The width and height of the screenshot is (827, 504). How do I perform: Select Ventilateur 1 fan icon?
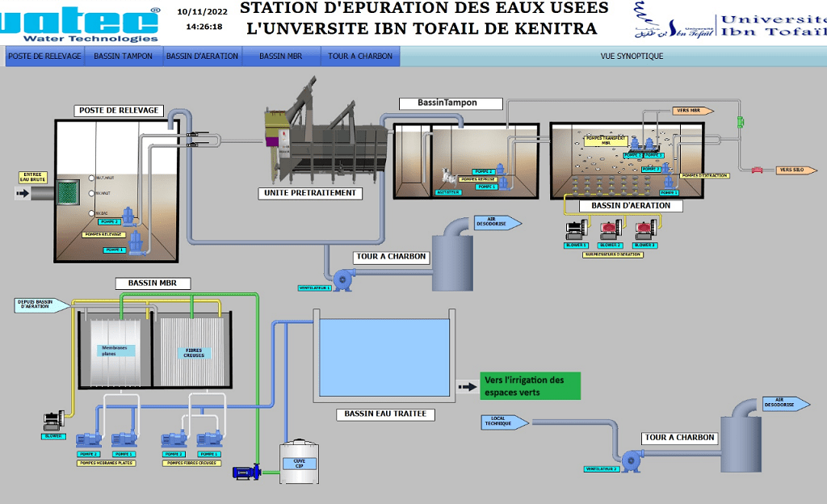tap(342, 279)
